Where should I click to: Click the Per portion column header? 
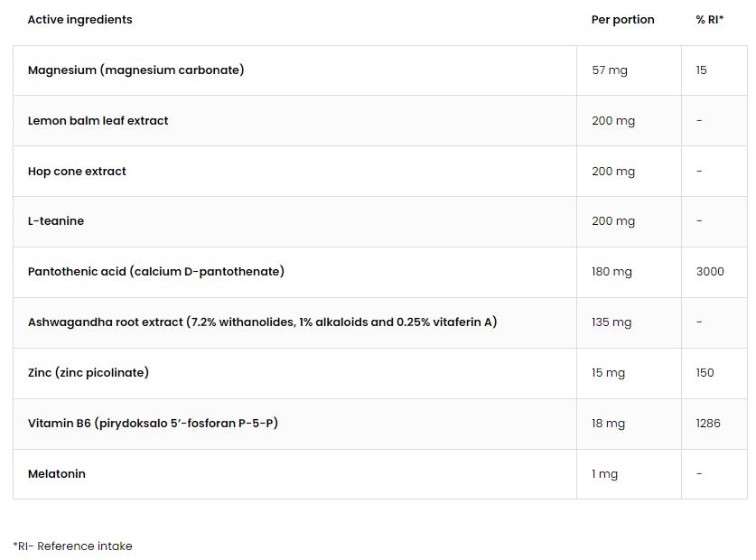click(x=622, y=19)
